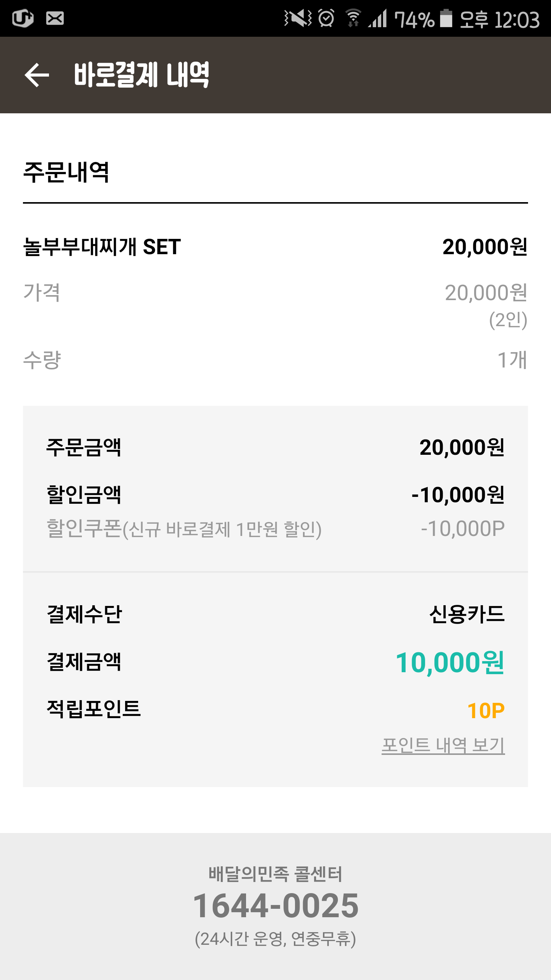The image size is (551, 980).
Task: Open 포인트 내역 보기 link
Action: coord(443,745)
